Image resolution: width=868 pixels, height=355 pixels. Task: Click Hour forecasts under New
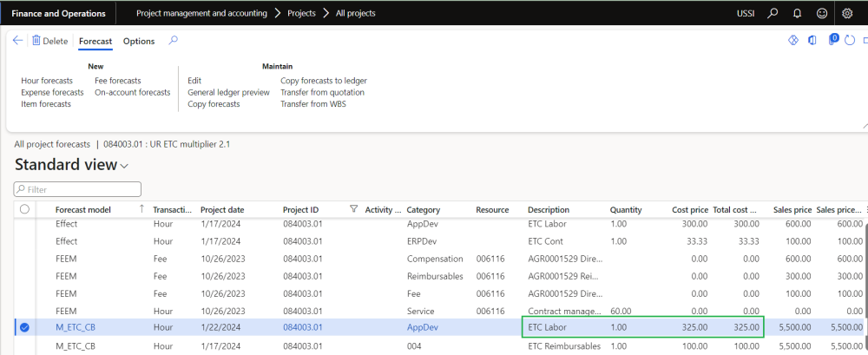[x=47, y=81]
